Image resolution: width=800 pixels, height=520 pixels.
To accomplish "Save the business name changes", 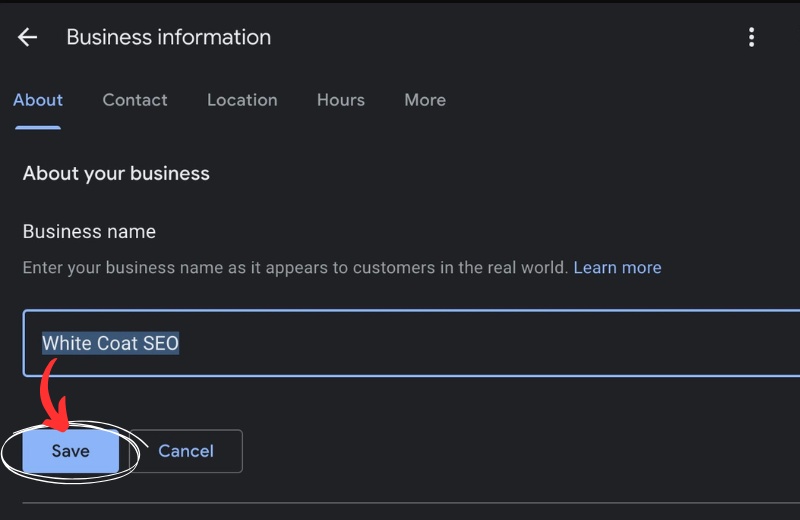I will (70, 451).
